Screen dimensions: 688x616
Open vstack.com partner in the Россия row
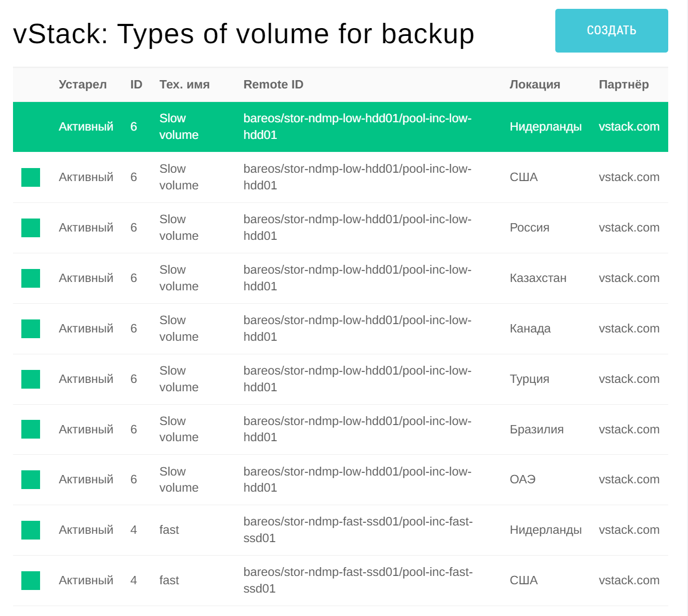pyautogui.click(x=629, y=228)
